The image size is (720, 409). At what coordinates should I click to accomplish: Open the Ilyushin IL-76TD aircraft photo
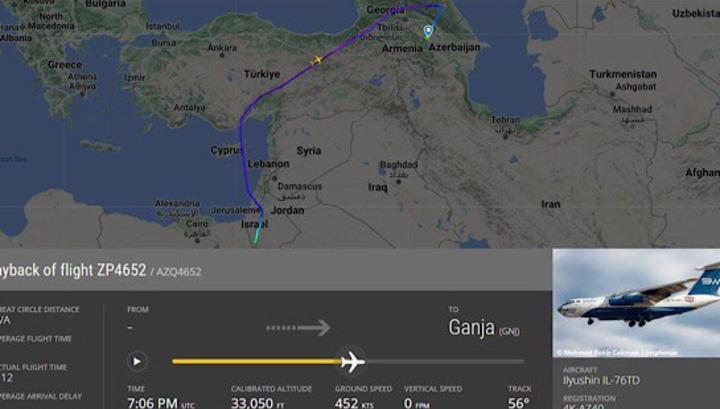[x=636, y=303]
